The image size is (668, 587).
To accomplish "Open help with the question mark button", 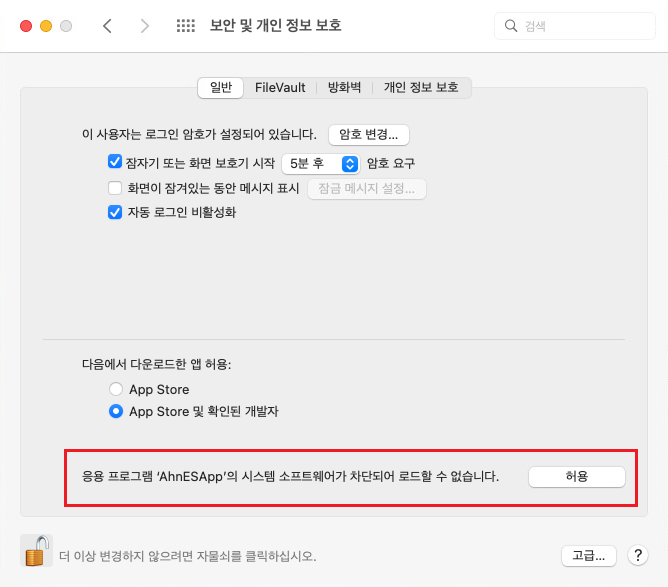I will pos(638,555).
